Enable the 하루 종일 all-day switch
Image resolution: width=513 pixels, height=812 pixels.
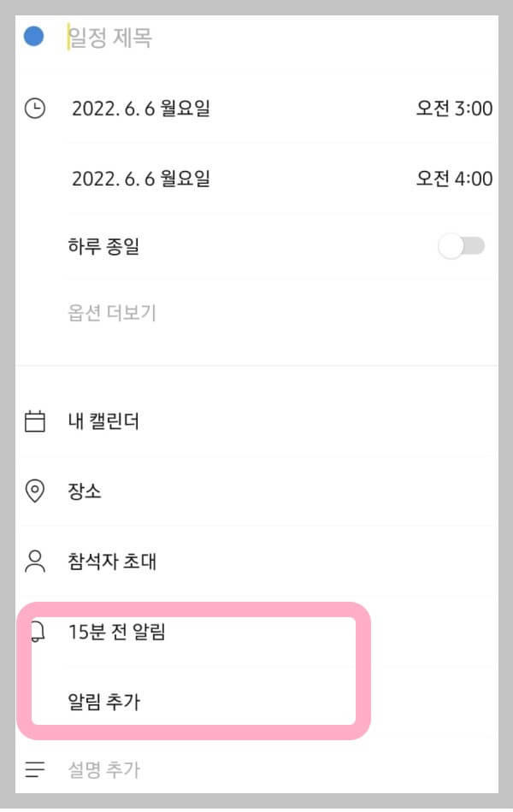click(x=462, y=246)
